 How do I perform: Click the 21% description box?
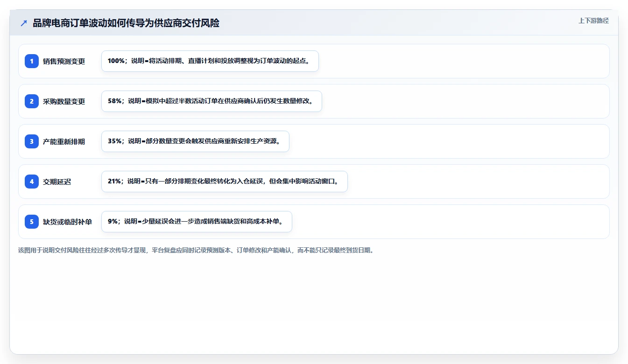(x=225, y=182)
